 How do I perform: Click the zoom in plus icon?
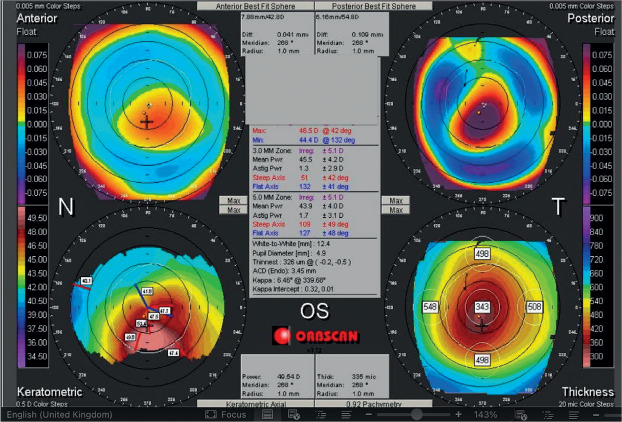458,414
